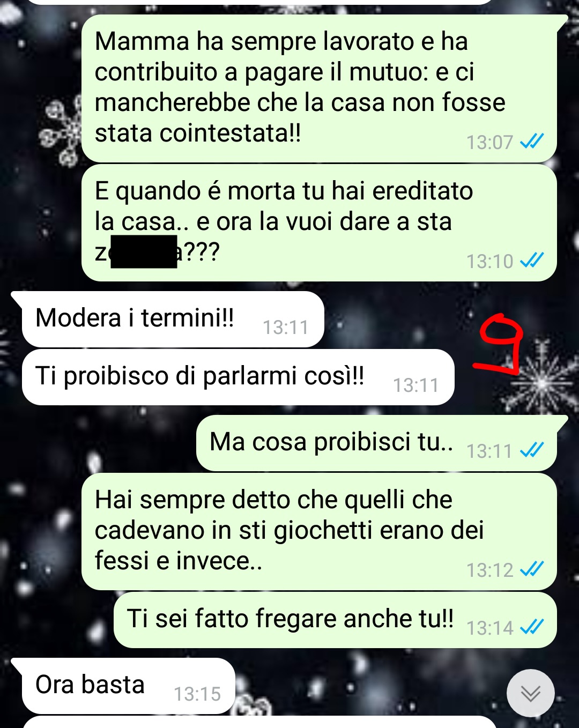Tap the partial message bubble at top
Image resolution: width=579 pixels, height=728 pixels.
(259, 2)
